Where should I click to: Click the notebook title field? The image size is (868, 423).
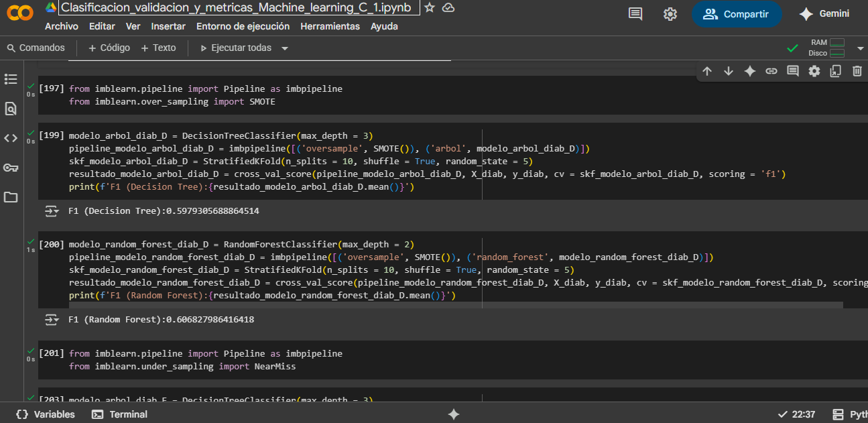(x=239, y=7)
